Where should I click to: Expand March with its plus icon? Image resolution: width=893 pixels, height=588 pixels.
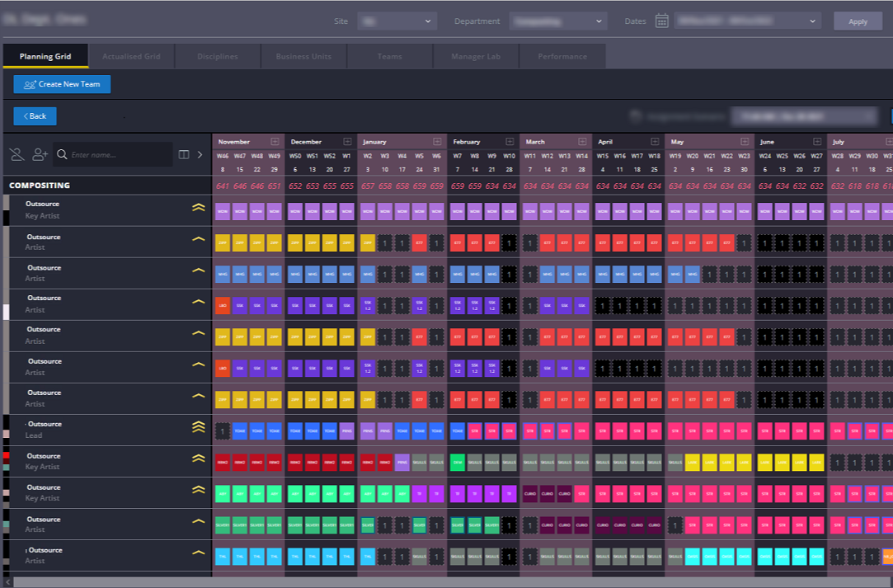[x=582, y=141]
